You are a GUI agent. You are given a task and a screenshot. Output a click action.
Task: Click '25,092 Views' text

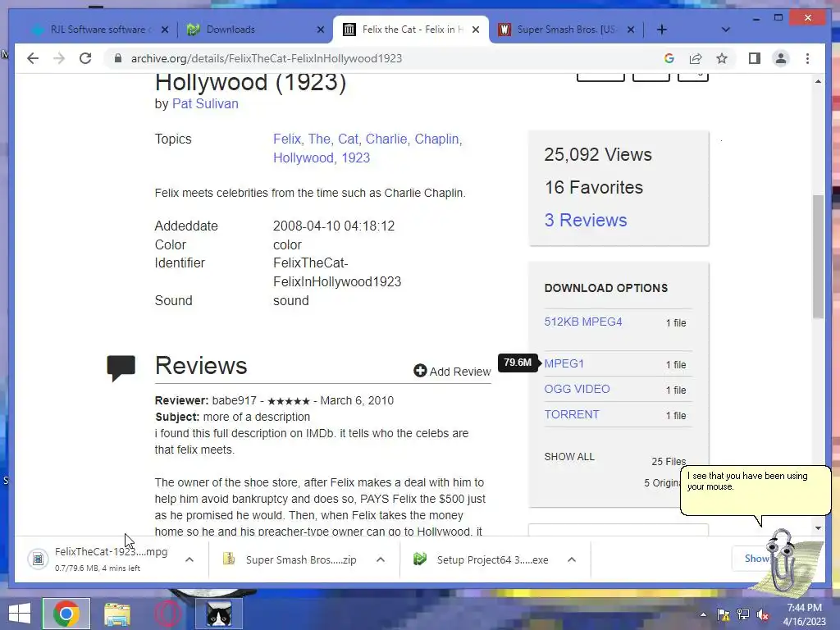pyautogui.click(x=598, y=155)
